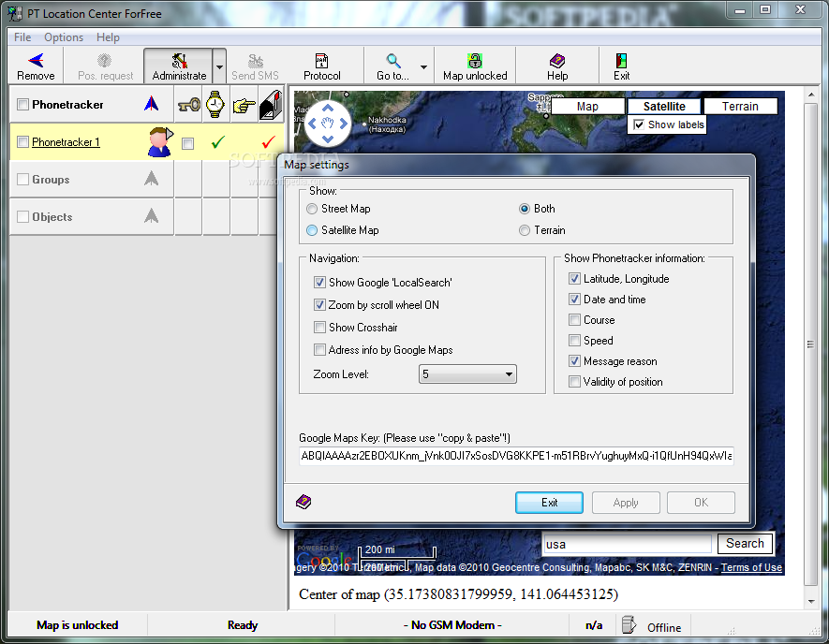Click the Phonetracker header arrow icon

click(x=151, y=103)
